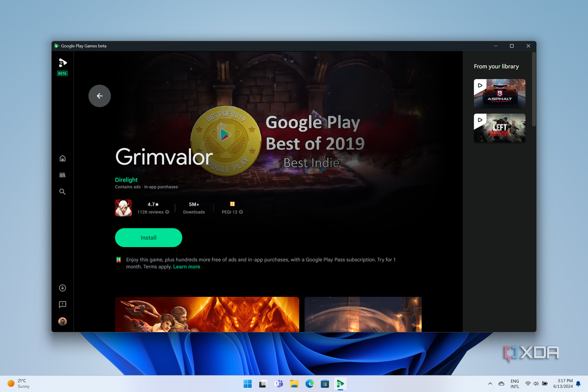Image resolution: width=588 pixels, height=392 pixels.
Task: Go back using the arrow button
Action: pyautogui.click(x=99, y=96)
